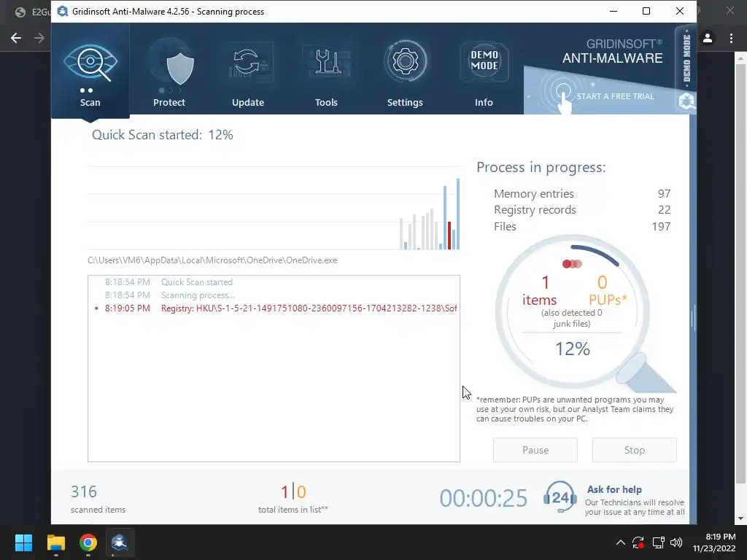
Task: Select the Quick Scan started log line
Action: tap(197, 282)
